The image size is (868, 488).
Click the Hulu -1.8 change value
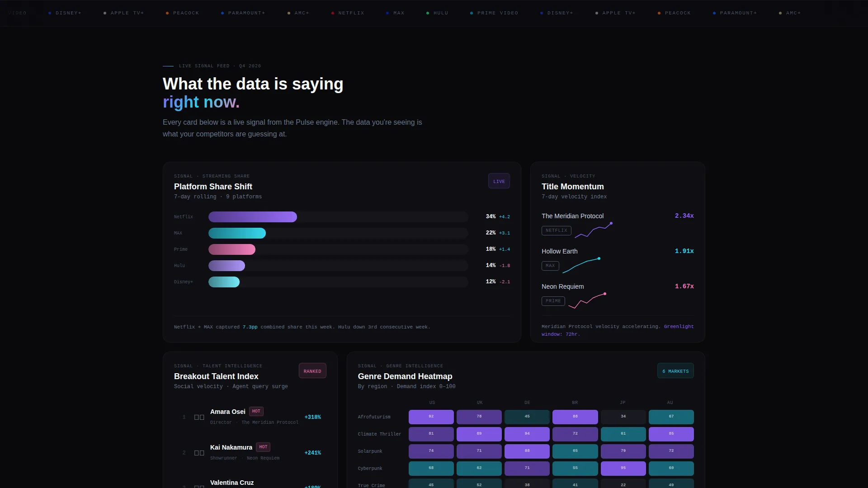[504, 266]
